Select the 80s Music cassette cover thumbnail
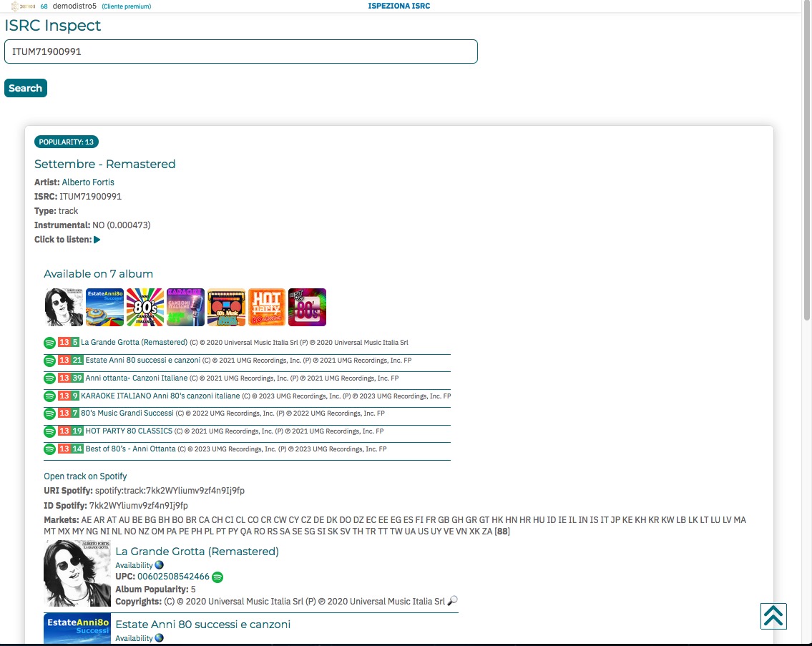Screen dimensions: 812x646 226,307
